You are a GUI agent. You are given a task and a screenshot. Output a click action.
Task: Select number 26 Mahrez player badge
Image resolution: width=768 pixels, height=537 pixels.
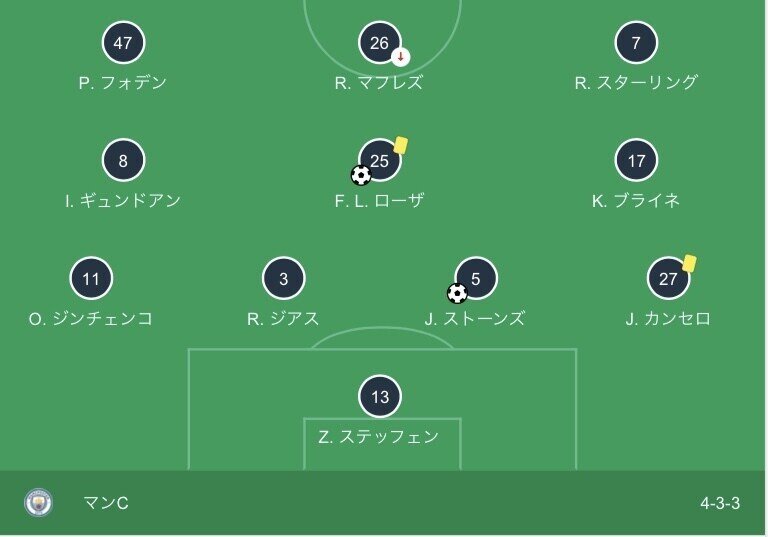379,43
